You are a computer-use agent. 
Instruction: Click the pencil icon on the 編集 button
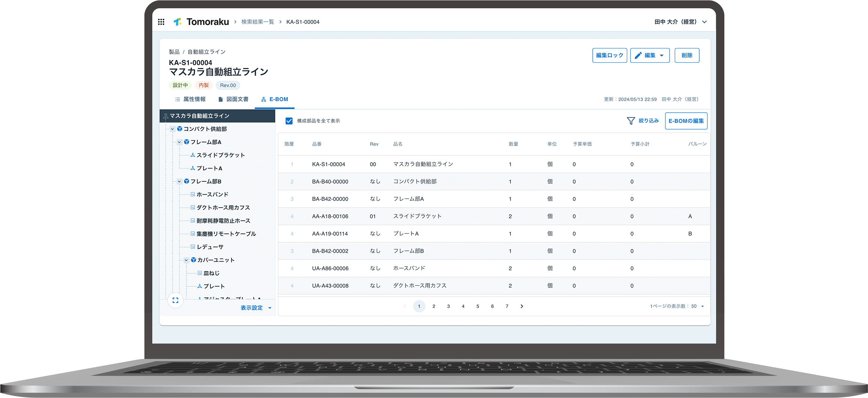[x=638, y=55]
